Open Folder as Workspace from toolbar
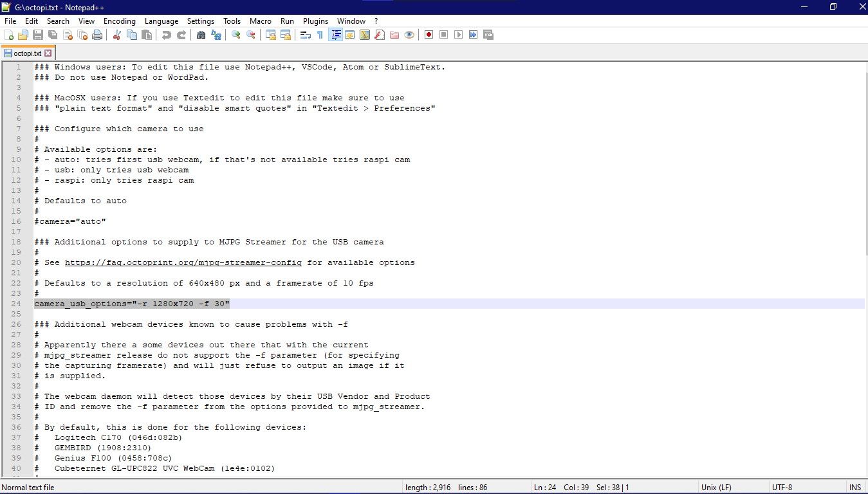 [x=394, y=35]
